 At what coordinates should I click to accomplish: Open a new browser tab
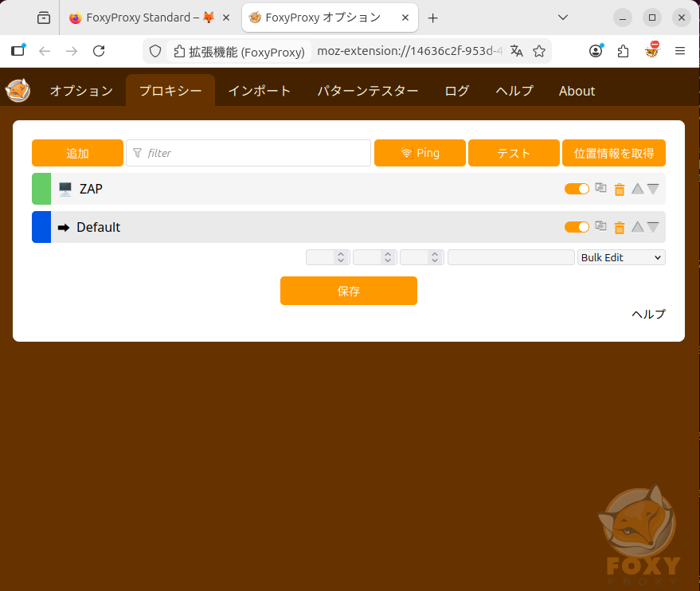(x=432, y=18)
